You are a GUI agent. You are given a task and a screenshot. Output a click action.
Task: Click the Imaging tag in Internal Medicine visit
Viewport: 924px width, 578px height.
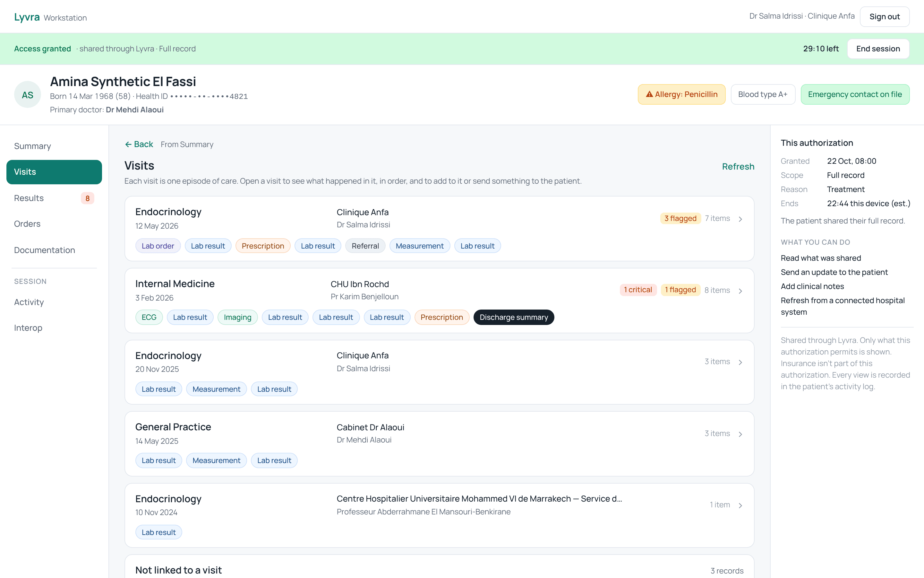[237, 317]
